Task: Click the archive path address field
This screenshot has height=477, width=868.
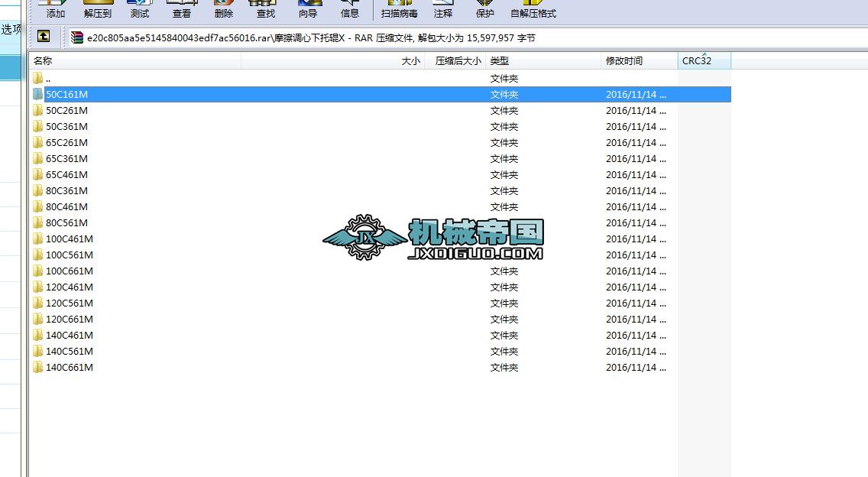Action: click(x=468, y=37)
